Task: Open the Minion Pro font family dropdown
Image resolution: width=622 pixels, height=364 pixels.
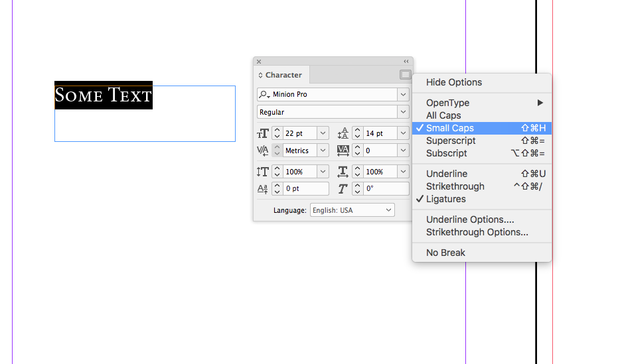Action: pos(403,95)
